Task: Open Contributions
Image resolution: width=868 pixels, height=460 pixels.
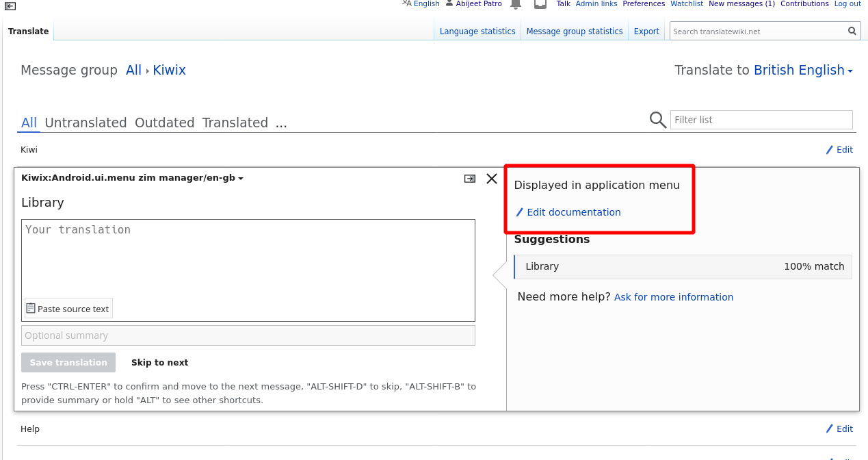Action: click(x=804, y=3)
